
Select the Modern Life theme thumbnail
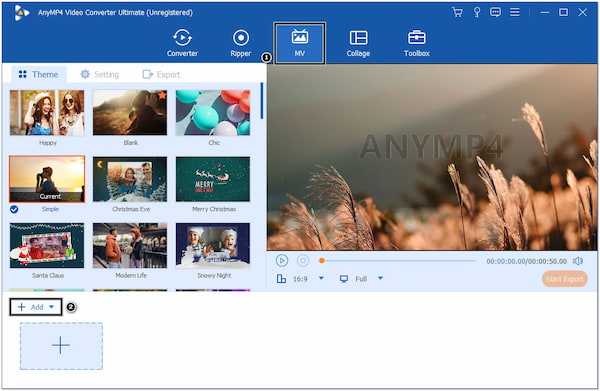click(130, 245)
